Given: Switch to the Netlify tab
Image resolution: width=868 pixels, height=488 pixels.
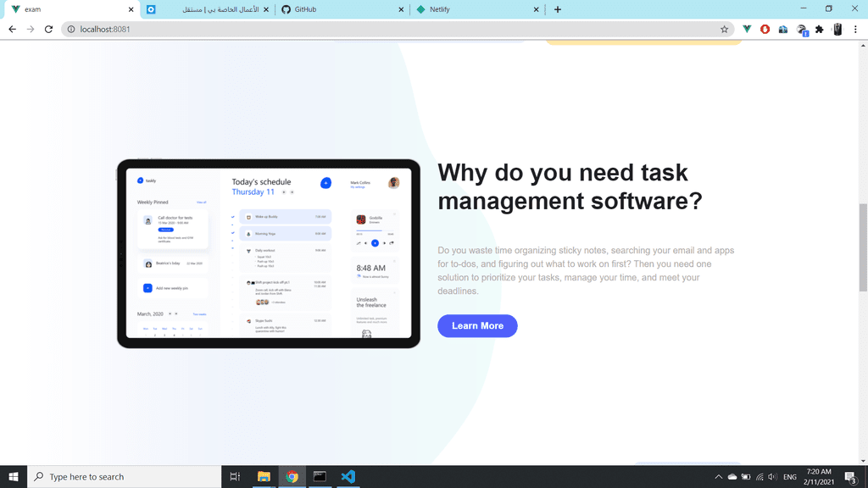Looking at the screenshot, I should [x=477, y=9].
